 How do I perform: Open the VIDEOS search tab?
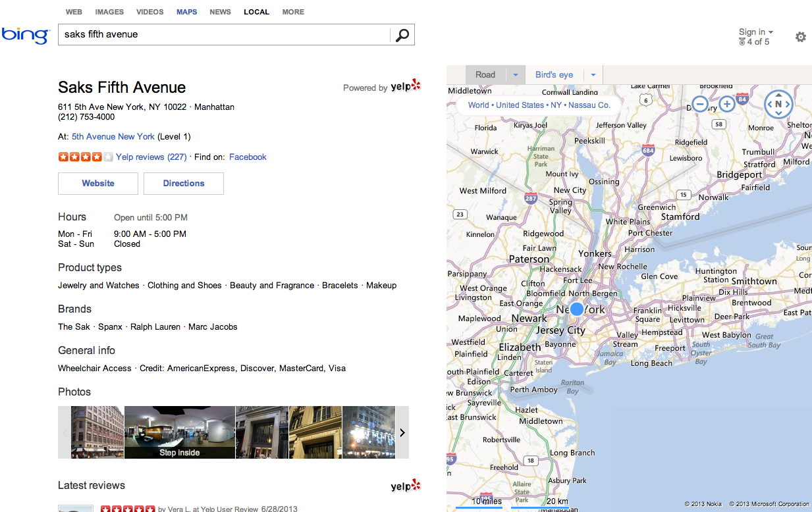(150, 12)
